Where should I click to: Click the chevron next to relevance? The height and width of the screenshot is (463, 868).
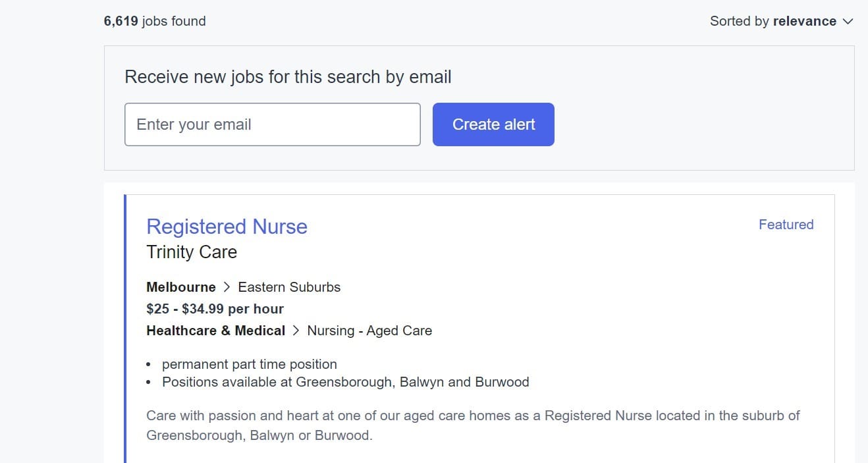(x=848, y=21)
